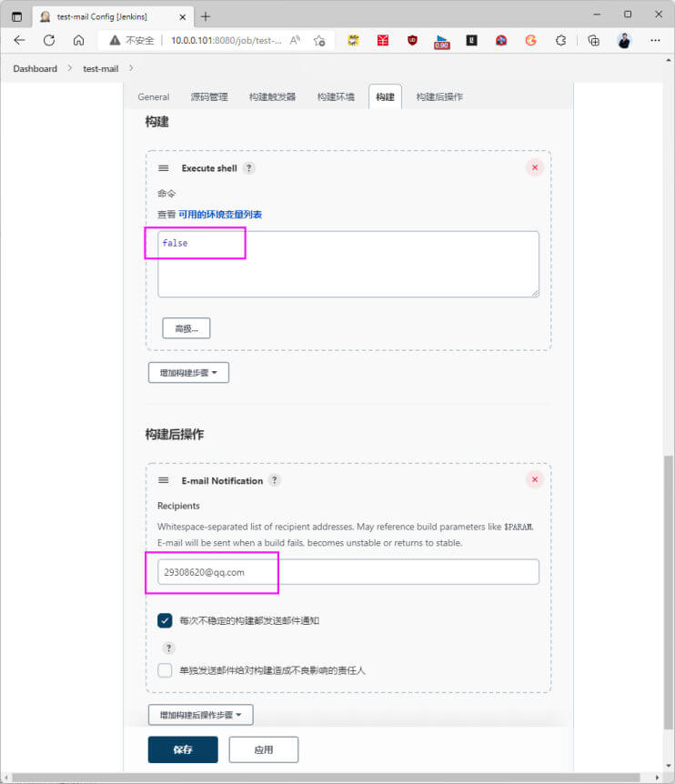Open the red-blue round extension icon

501,41
